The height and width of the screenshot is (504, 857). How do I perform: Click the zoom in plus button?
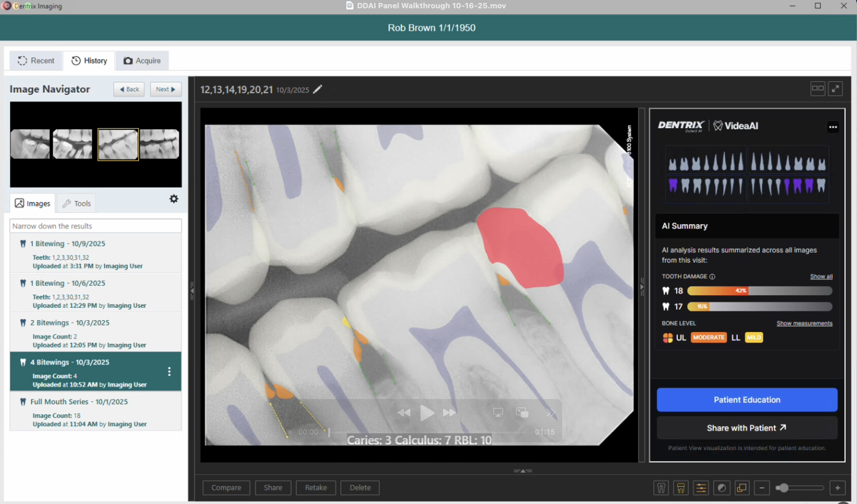(x=837, y=488)
